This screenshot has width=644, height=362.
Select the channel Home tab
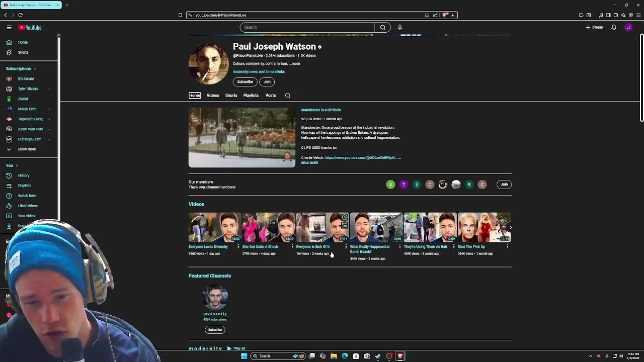[195, 96]
